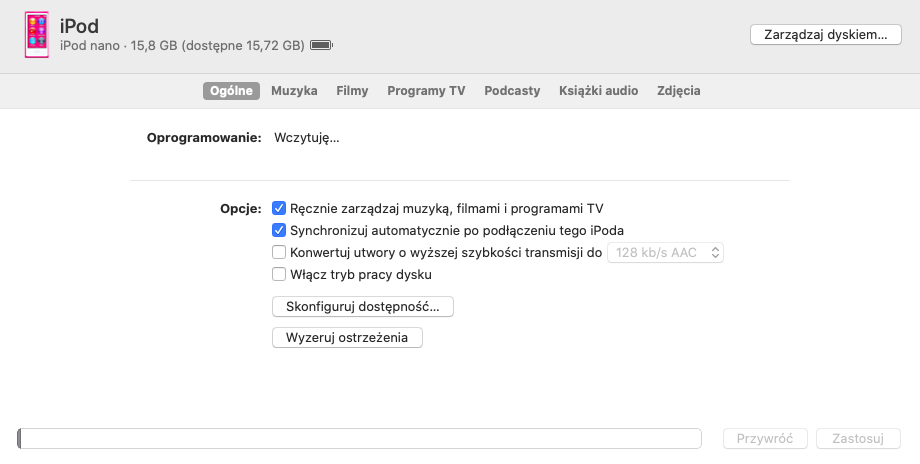Disable Synchronizuj automatycznie po podłączeniu tego iPoda
Viewport: 920px width, 464px height.
tap(279, 231)
